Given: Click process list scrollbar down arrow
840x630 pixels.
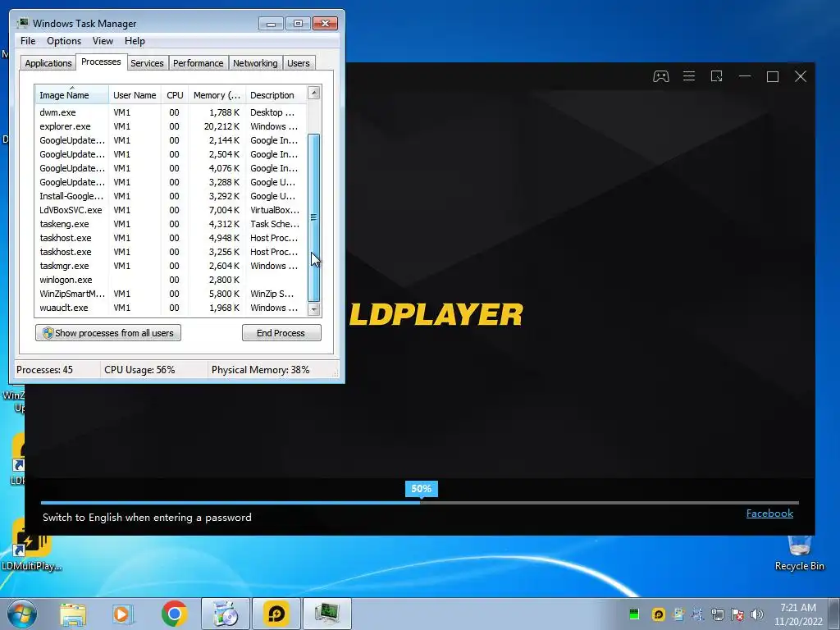Looking at the screenshot, I should coord(314,309).
